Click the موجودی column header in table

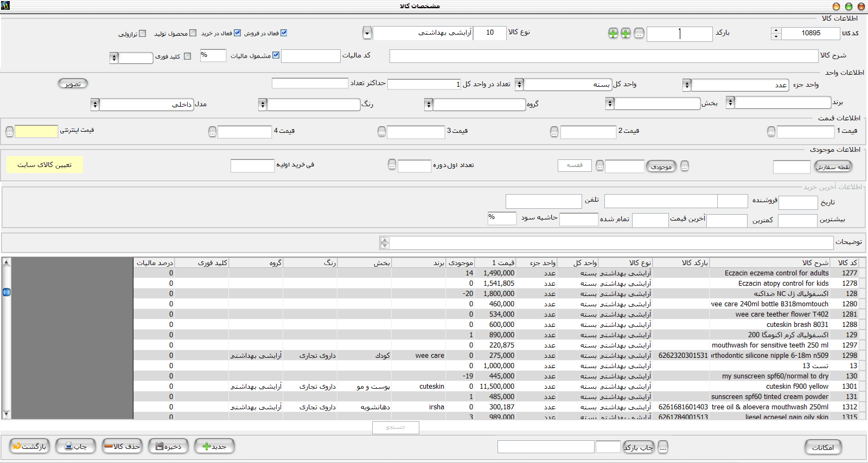[x=460, y=263]
